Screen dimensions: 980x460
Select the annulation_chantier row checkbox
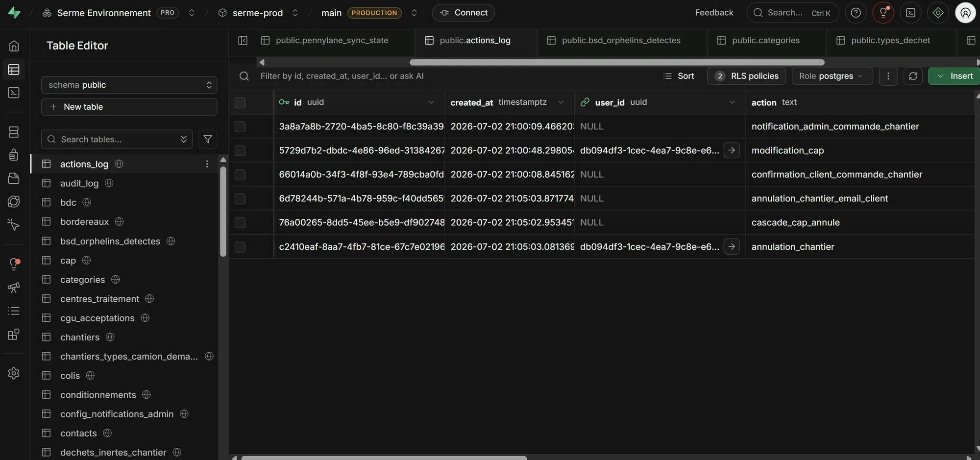240,247
